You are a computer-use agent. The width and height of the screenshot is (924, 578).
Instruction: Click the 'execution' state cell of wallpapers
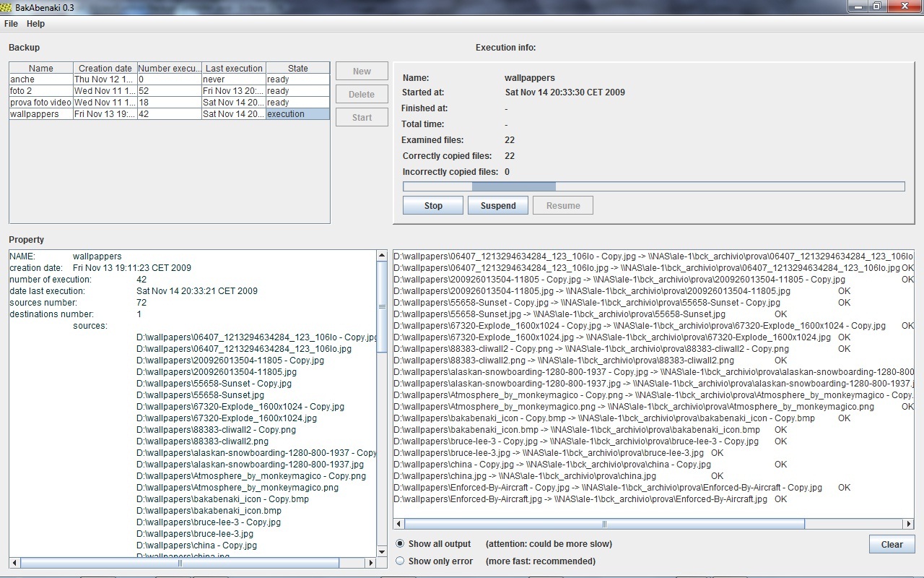click(x=297, y=114)
